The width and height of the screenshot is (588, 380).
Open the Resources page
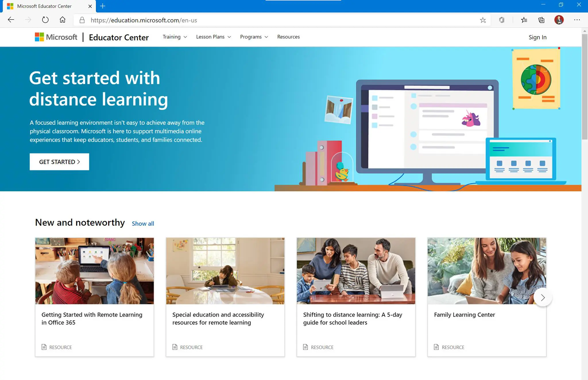click(288, 37)
